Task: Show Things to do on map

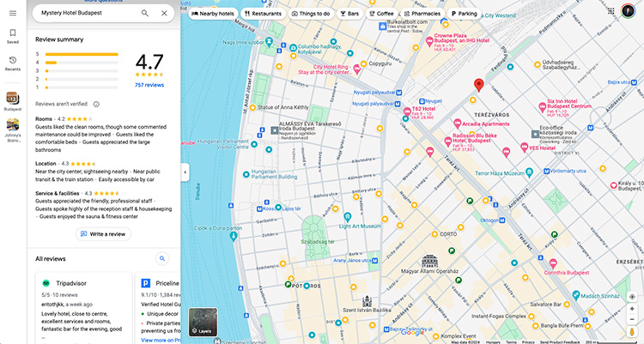Action: click(x=311, y=14)
